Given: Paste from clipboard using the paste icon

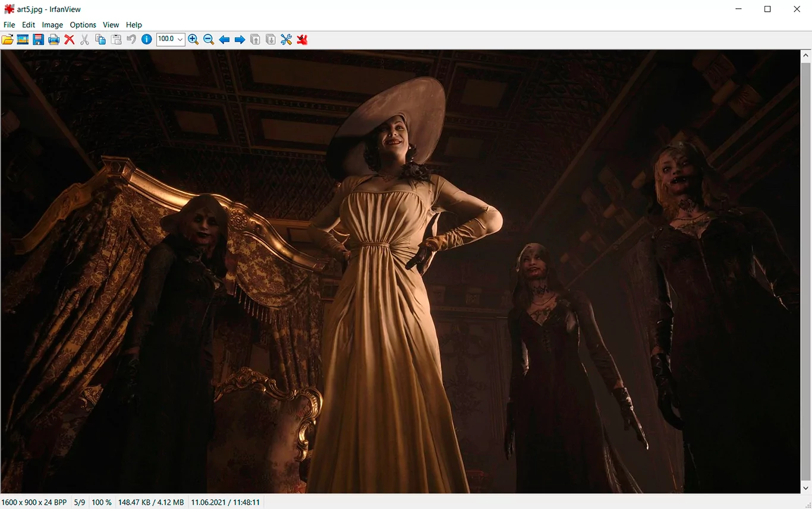Looking at the screenshot, I should (x=116, y=40).
